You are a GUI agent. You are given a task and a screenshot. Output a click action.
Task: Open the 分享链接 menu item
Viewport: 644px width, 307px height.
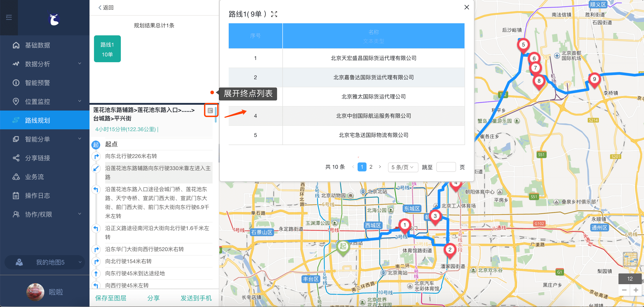pyautogui.click(x=45, y=158)
